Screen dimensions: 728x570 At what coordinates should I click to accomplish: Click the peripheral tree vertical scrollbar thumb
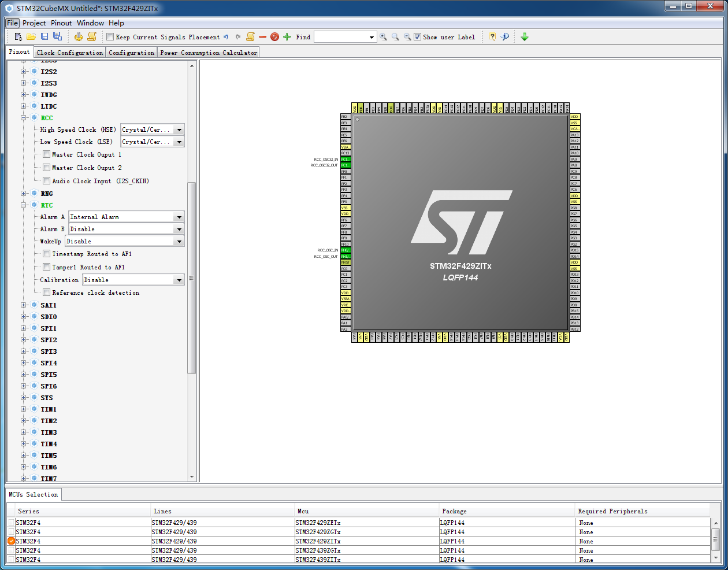(x=192, y=277)
